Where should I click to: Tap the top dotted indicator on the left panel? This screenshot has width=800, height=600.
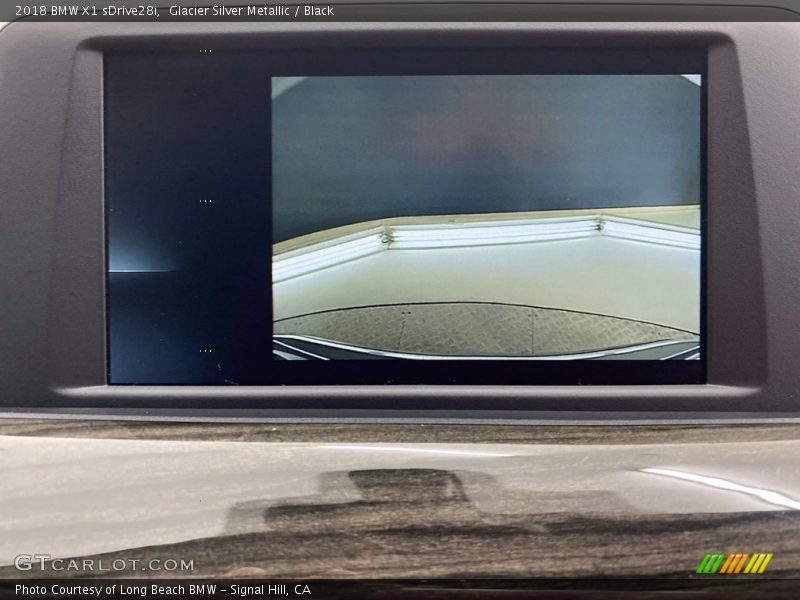(x=205, y=51)
